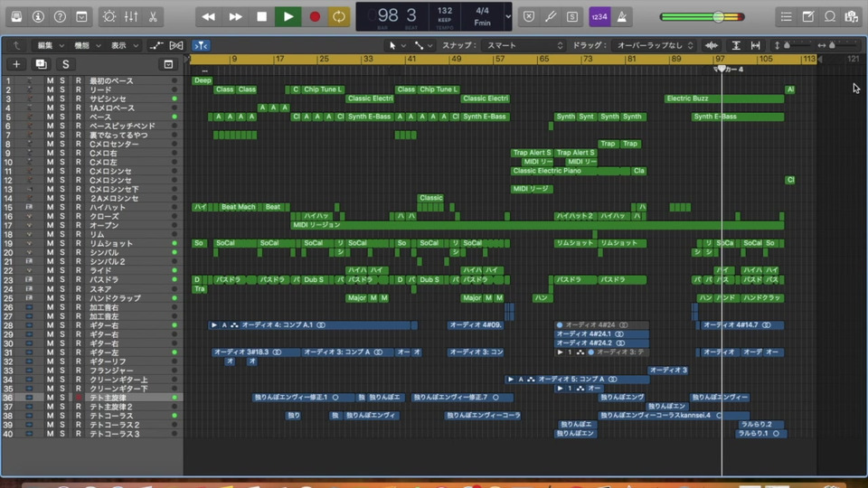Click the Fmin key signature display
Screen dimensions: 868x488
pos(482,23)
